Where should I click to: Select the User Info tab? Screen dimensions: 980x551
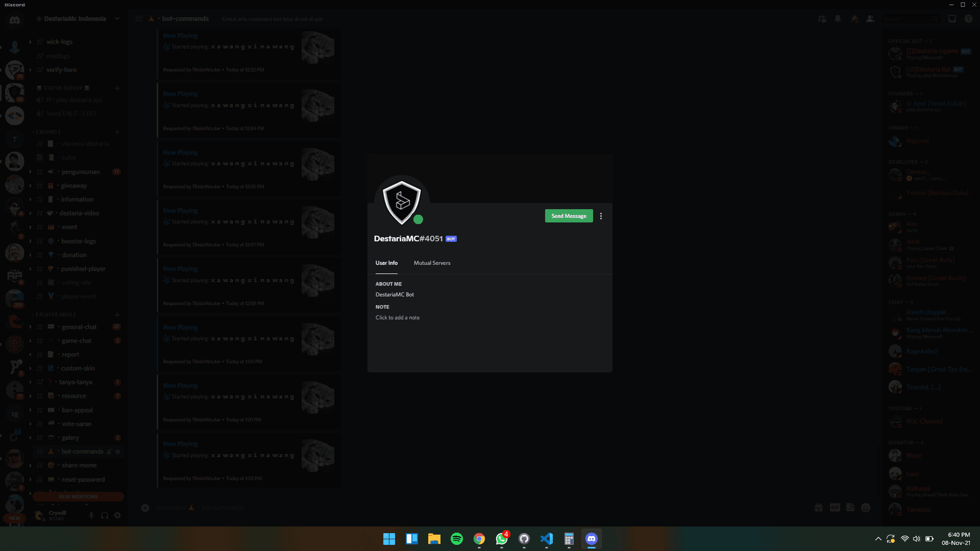[386, 263]
